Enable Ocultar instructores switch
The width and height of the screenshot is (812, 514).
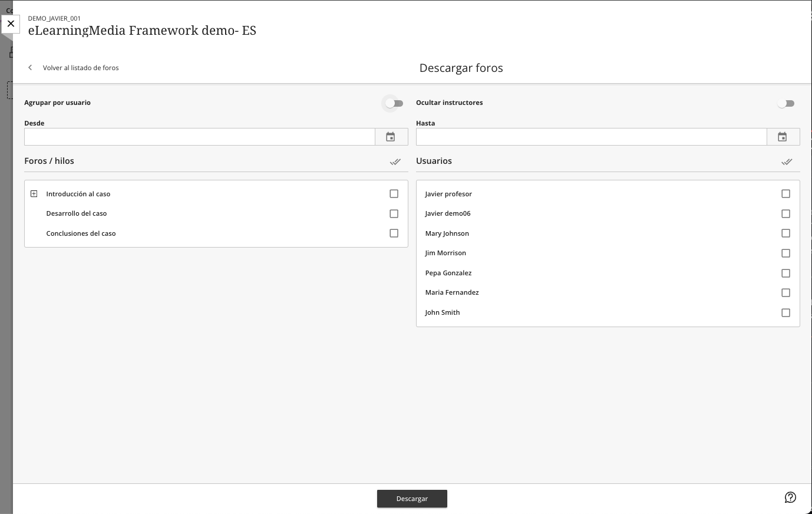point(786,103)
